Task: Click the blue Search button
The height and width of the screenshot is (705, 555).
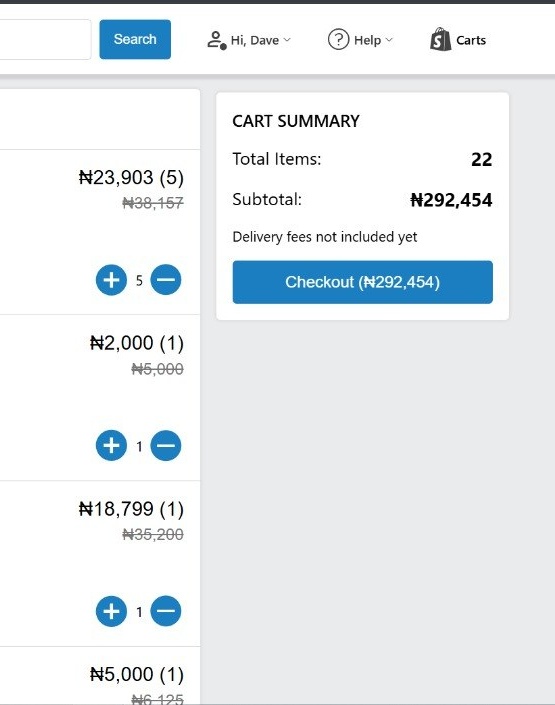Action: (135, 39)
